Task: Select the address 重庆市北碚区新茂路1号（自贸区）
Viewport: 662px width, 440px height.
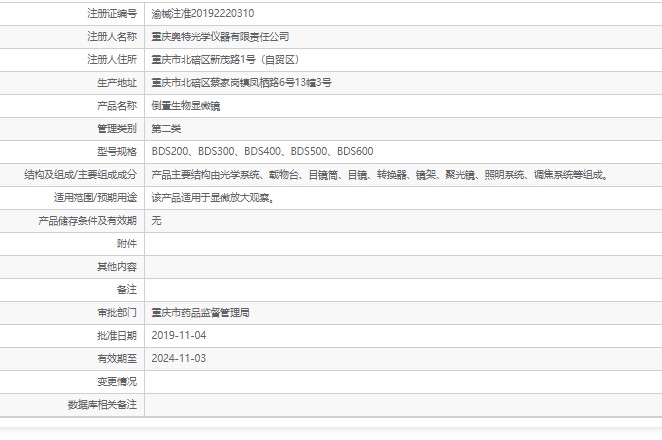Action: [x=225, y=60]
